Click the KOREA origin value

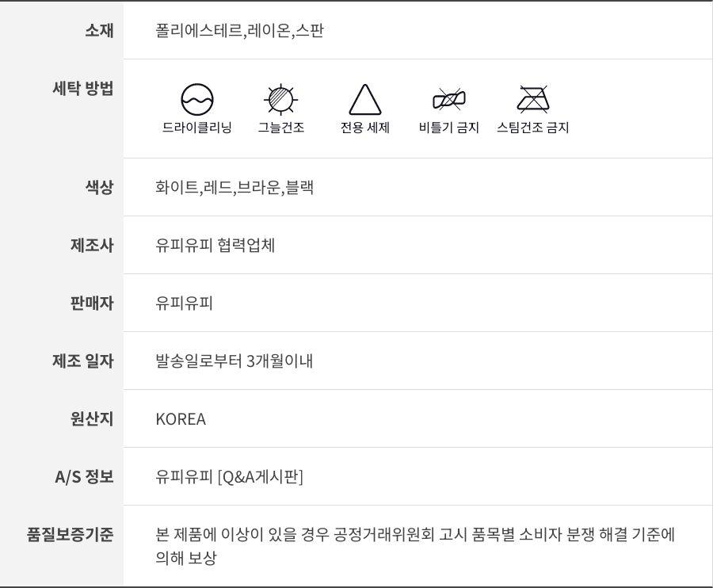(x=181, y=419)
